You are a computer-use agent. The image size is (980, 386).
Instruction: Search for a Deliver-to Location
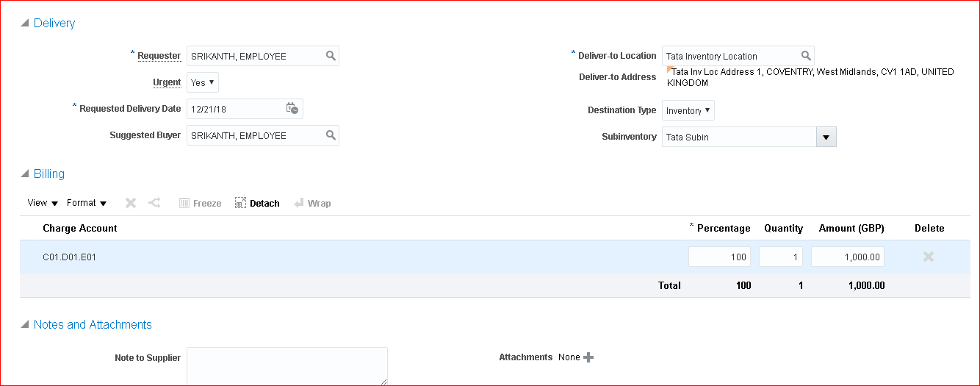pos(806,56)
